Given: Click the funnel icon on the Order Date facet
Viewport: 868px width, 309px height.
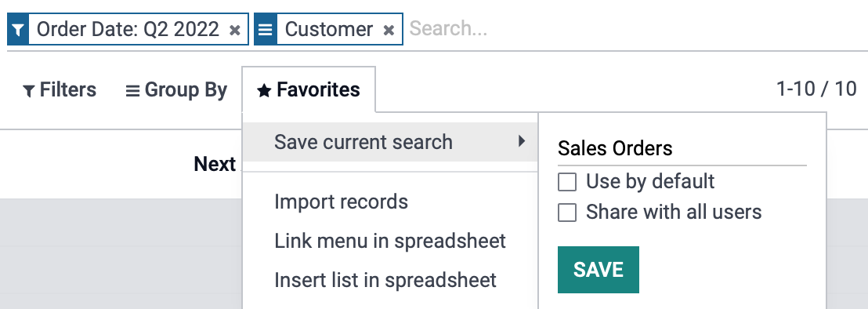Looking at the screenshot, I should pyautogui.click(x=18, y=29).
